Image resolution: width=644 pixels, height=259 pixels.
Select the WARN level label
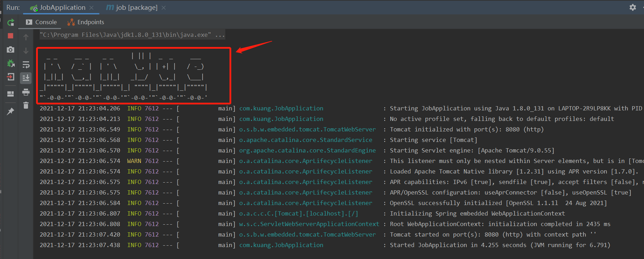[x=134, y=161]
